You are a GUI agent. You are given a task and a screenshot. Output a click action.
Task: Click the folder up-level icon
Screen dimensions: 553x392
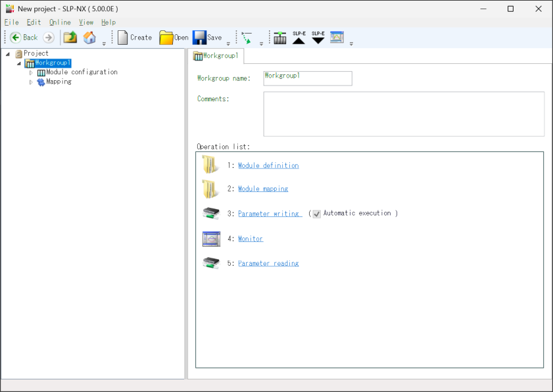click(70, 37)
